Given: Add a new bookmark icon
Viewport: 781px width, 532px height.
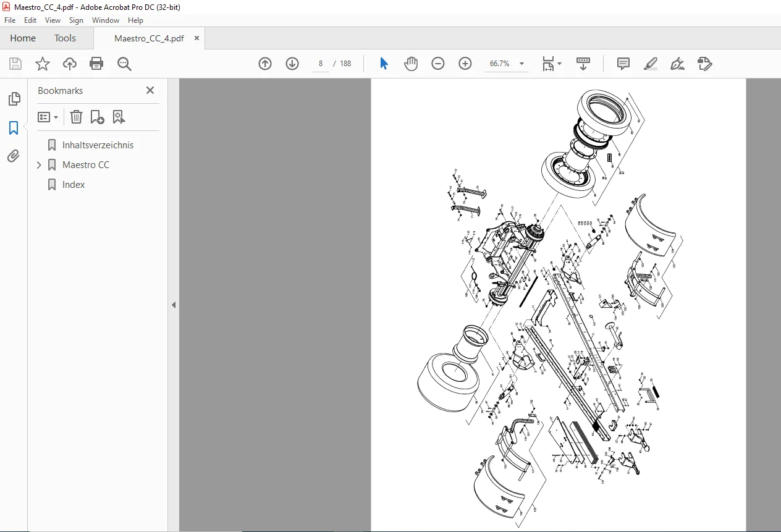Looking at the screenshot, I should pyautogui.click(x=97, y=117).
